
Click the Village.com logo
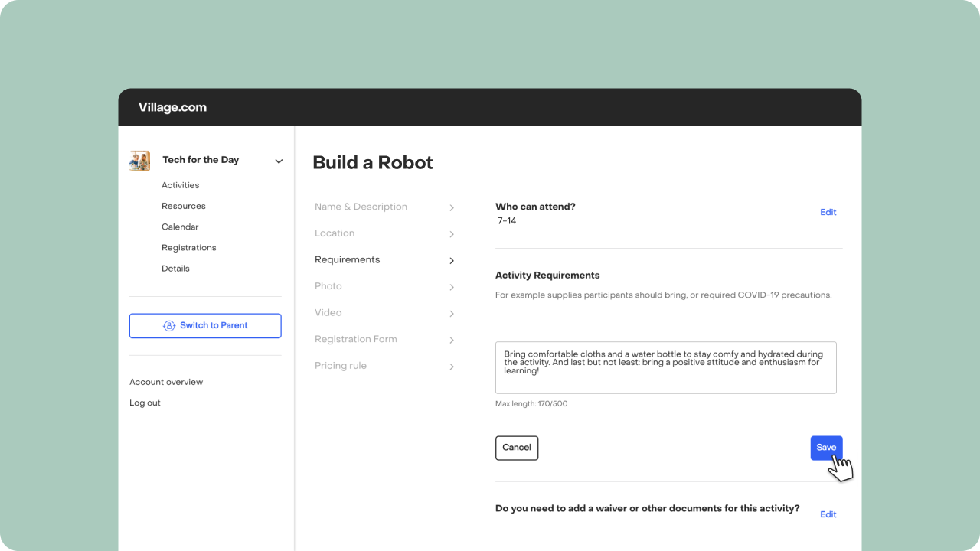pos(172,107)
